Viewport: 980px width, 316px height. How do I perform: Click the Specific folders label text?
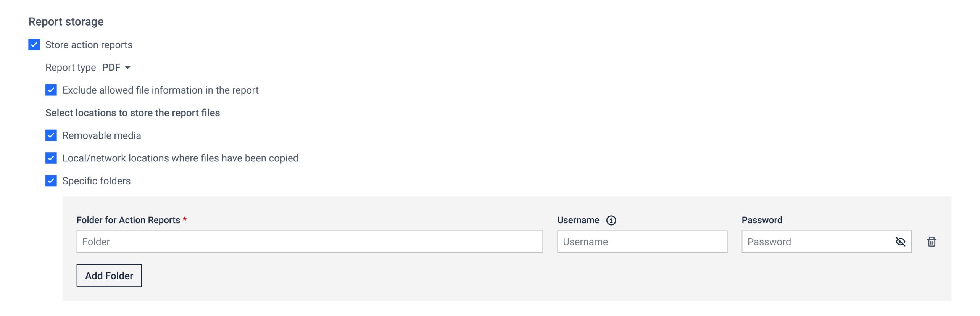point(97,181)
